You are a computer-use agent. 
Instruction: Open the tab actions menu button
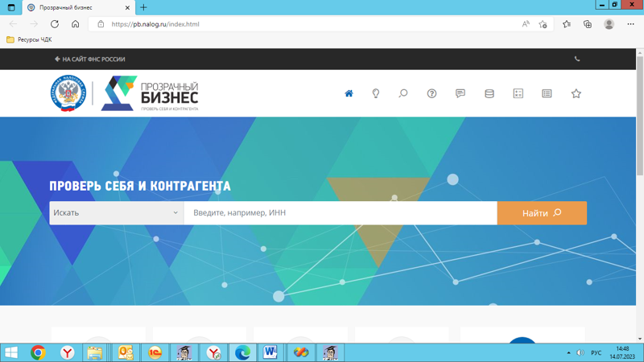11,7
